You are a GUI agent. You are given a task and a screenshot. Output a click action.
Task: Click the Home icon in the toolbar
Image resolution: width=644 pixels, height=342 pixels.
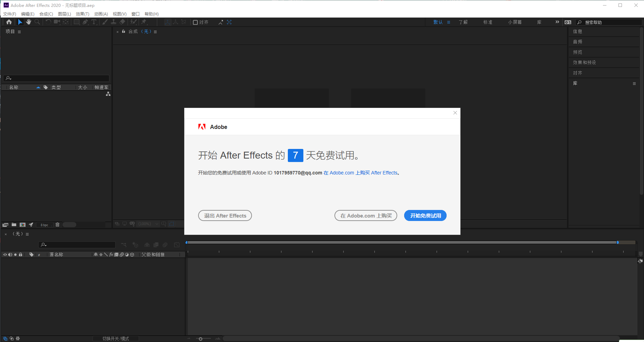(9, 22)
